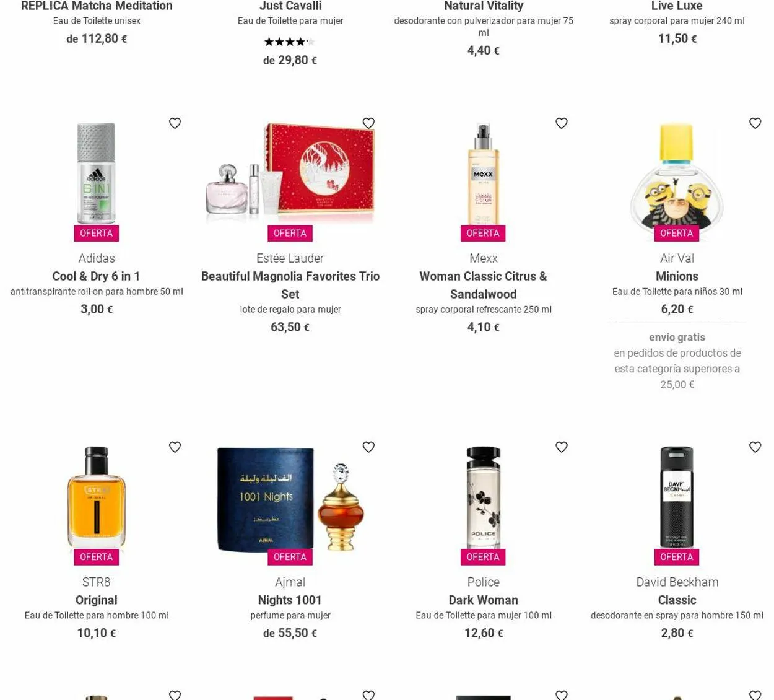Wishlist the Police Dark Woman fragrance
774x700 pixels.
tap(562, 447)
